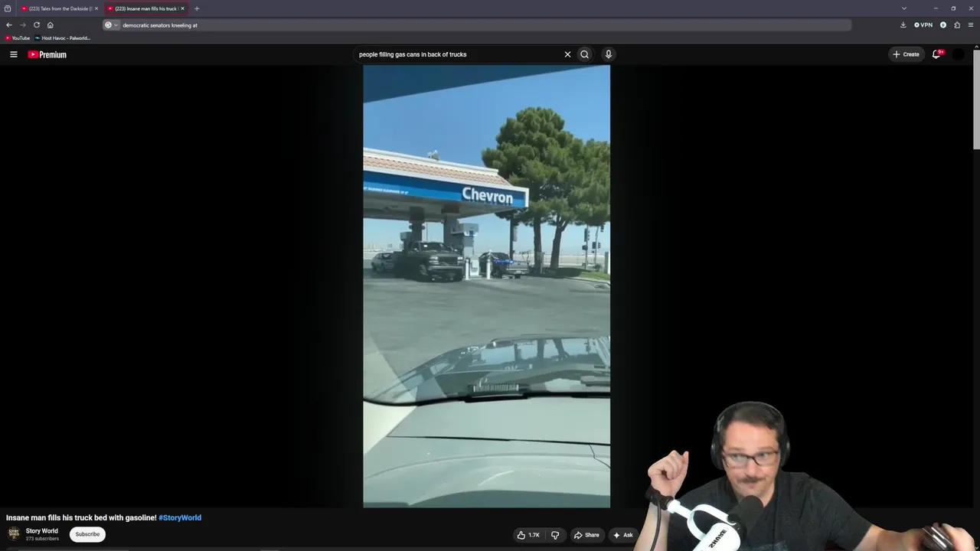Share the video
The height and width of the screenshot is (551, 980).
coord(586,535)
